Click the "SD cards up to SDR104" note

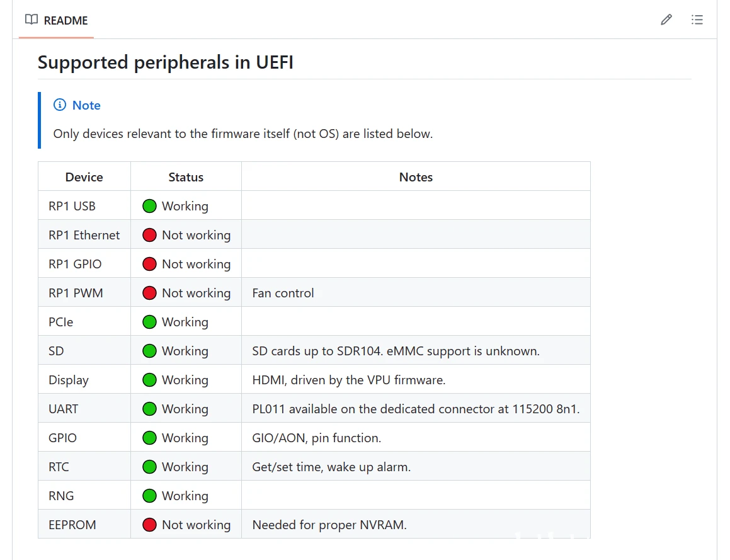pyautogui.click(x=396, y=351)
